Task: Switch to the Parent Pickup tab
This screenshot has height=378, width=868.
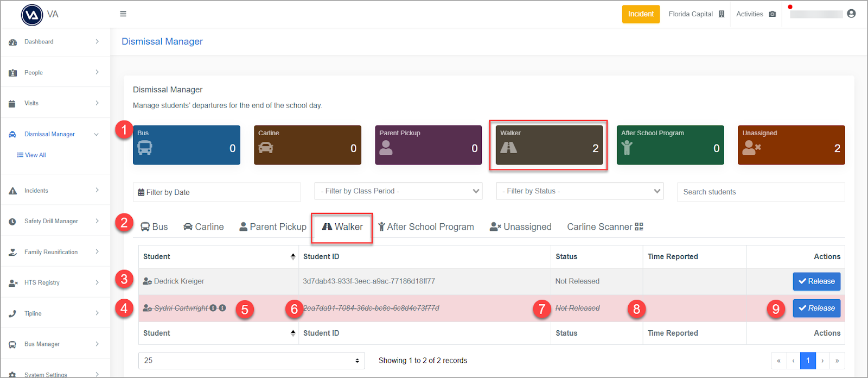Action: coord(273,227)
